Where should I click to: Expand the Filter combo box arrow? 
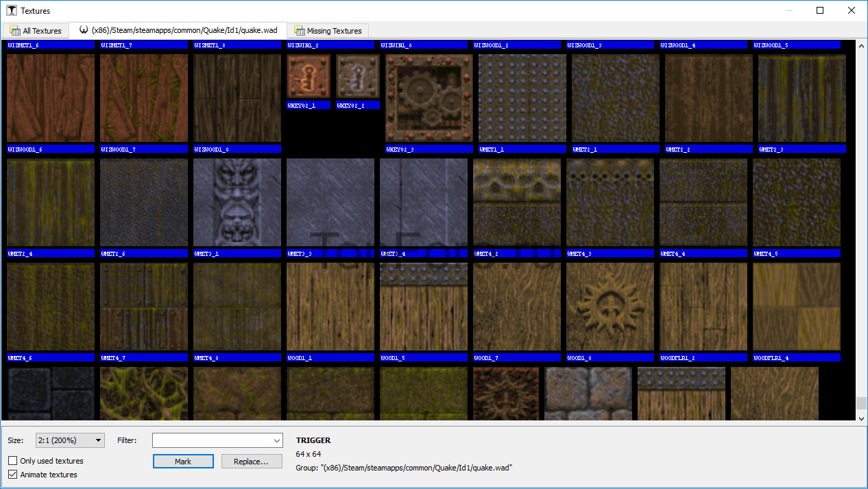pos(277,440)
